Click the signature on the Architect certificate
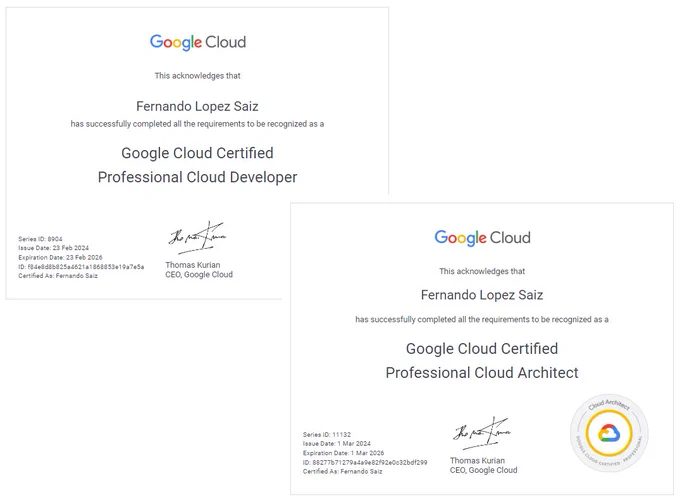Viewport: 680px width, 502px height. pyautogui.click(x=482, y=433)
